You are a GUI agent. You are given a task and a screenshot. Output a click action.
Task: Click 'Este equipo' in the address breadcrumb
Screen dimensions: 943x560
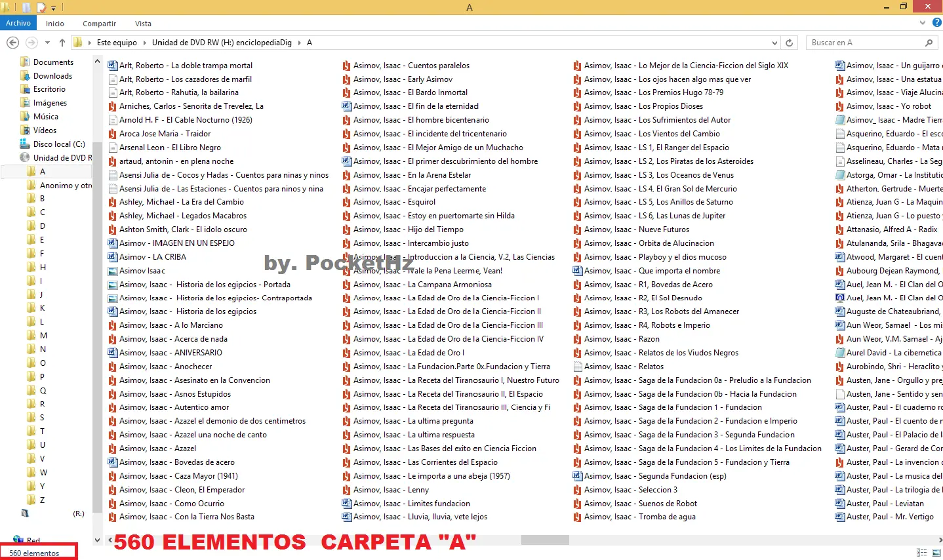click(x=117, y=43)
